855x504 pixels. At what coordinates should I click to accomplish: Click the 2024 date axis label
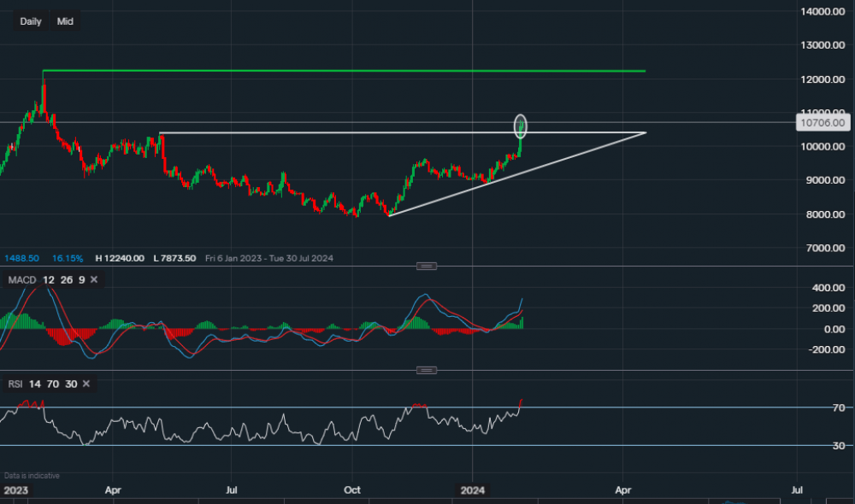coord(473,491)
